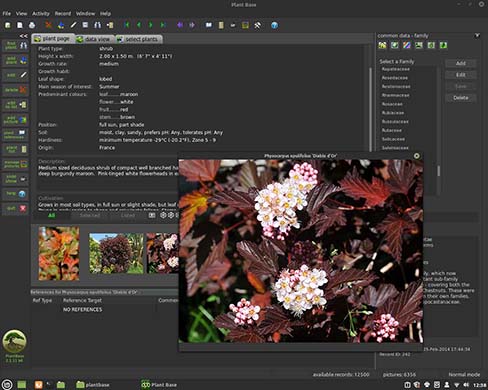488x390 pixels.
Task: Go to the next record with the green arrow
Action: click(x=151, y=25)
